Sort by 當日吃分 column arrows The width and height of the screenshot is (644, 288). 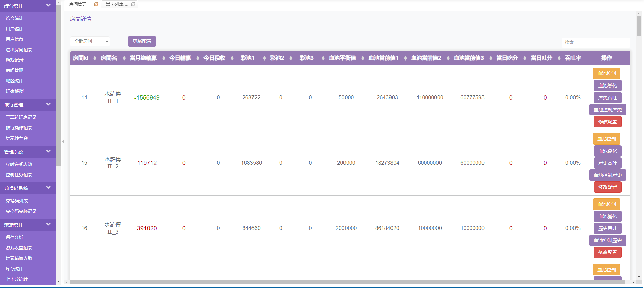coord(525,58)
